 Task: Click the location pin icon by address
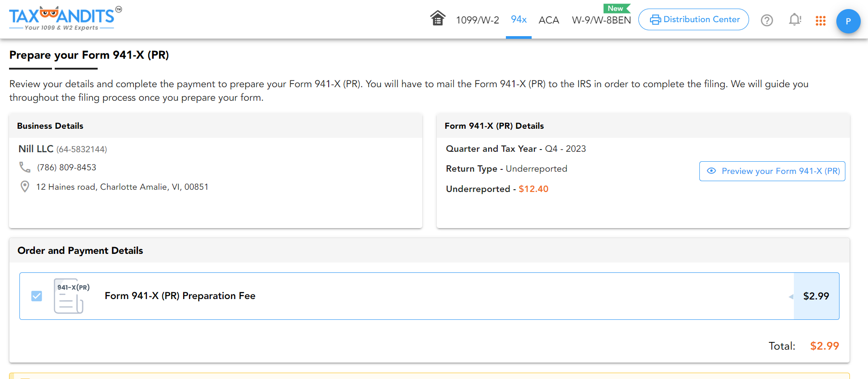(x=25, y=187)
